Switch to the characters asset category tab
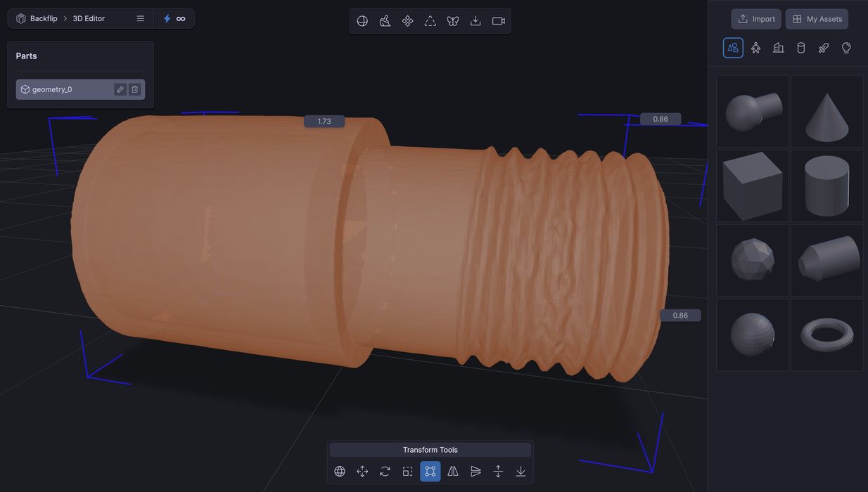 point(755,48)
